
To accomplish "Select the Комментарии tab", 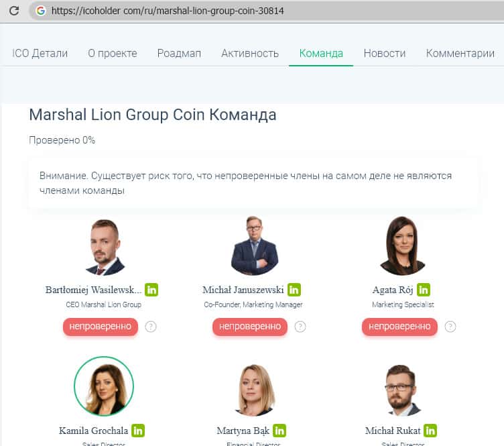I will (x=460, y=53).
